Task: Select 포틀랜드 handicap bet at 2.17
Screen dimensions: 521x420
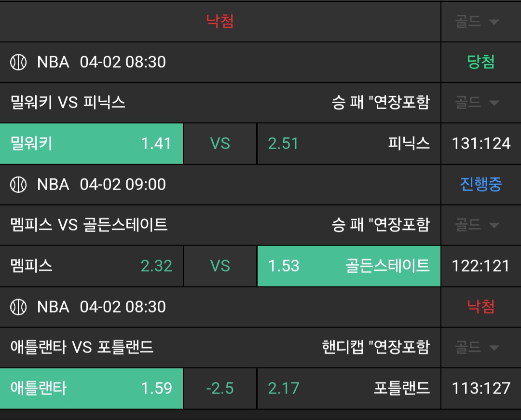Action: click(348, 389)
